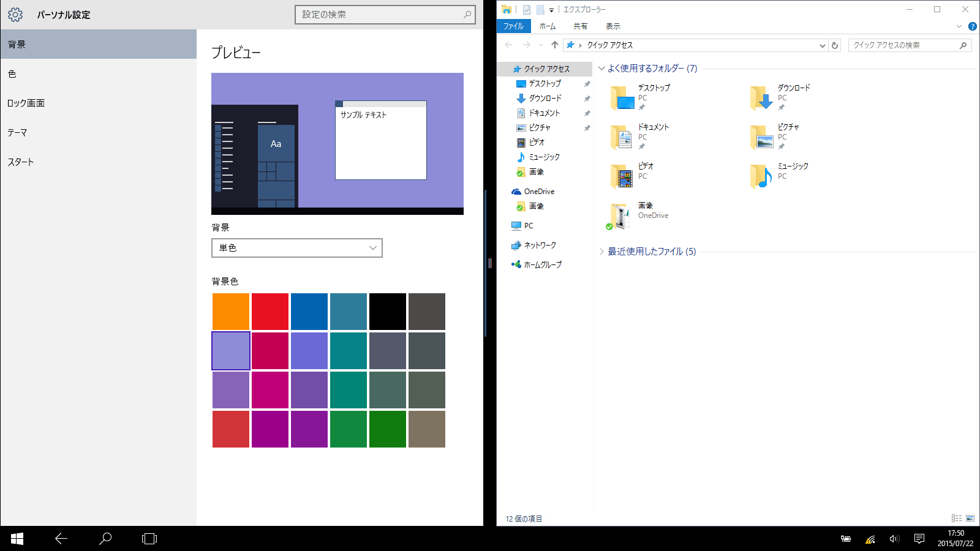980x551 pixels.
Task: Open the ビデオ folder in main pane
Action: click(622, 176)
